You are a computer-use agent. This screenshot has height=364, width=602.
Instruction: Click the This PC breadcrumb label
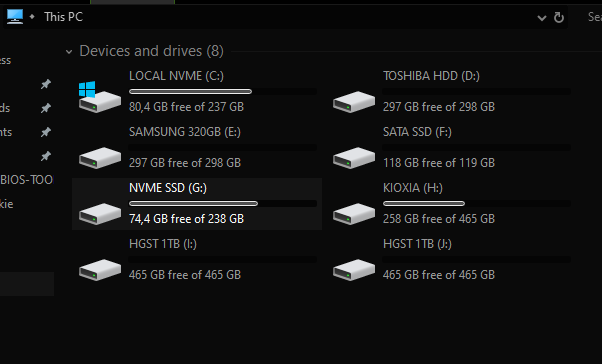coord(63,17)
